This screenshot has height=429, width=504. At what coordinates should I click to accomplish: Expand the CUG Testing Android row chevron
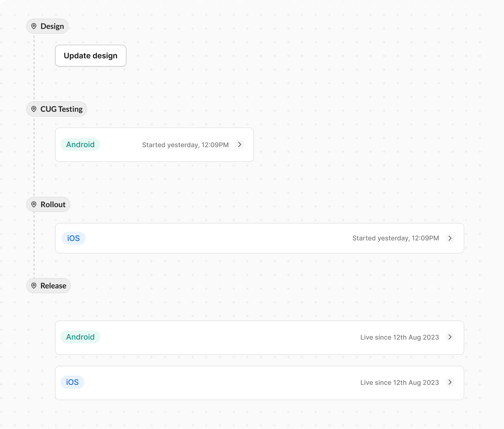tap(240, 145)
